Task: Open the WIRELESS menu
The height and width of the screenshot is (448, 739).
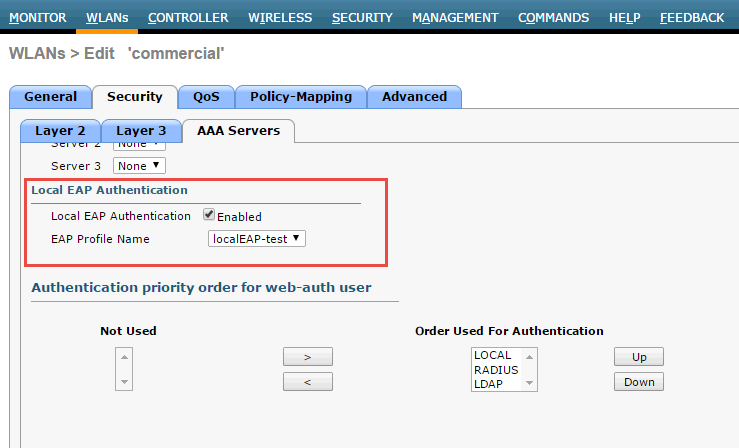Action: [x=280, y=18]
